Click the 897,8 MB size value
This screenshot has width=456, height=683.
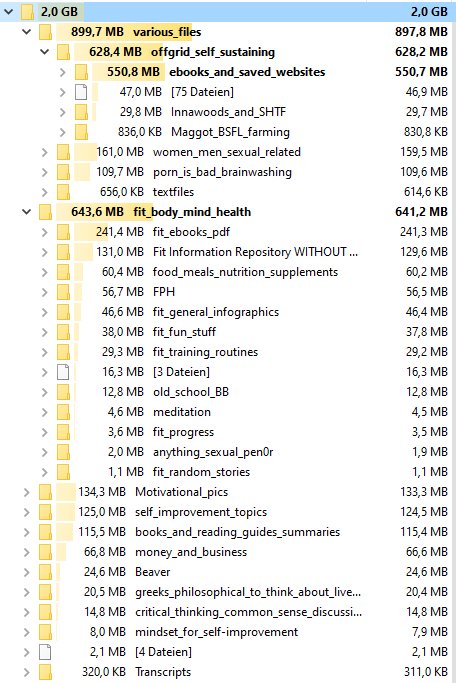point(421,32)
